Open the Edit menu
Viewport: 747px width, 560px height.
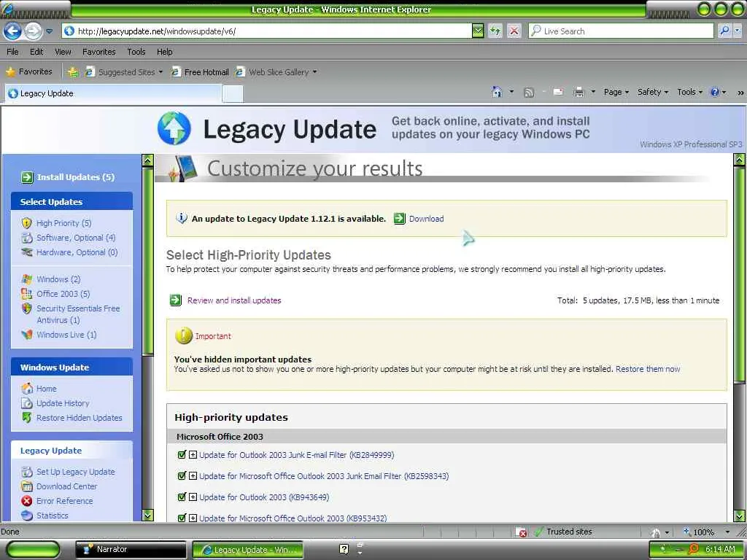[36, 52]
